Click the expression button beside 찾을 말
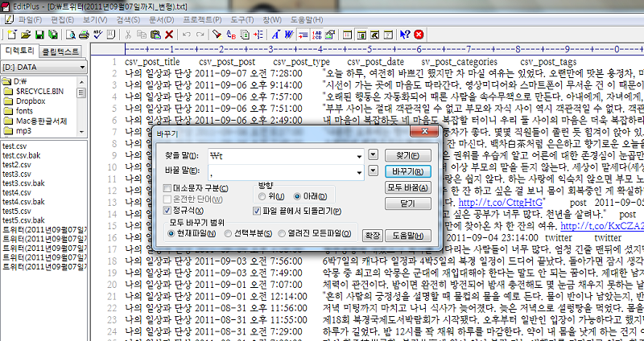Viewport: 644px width, 341px height. 373,155
